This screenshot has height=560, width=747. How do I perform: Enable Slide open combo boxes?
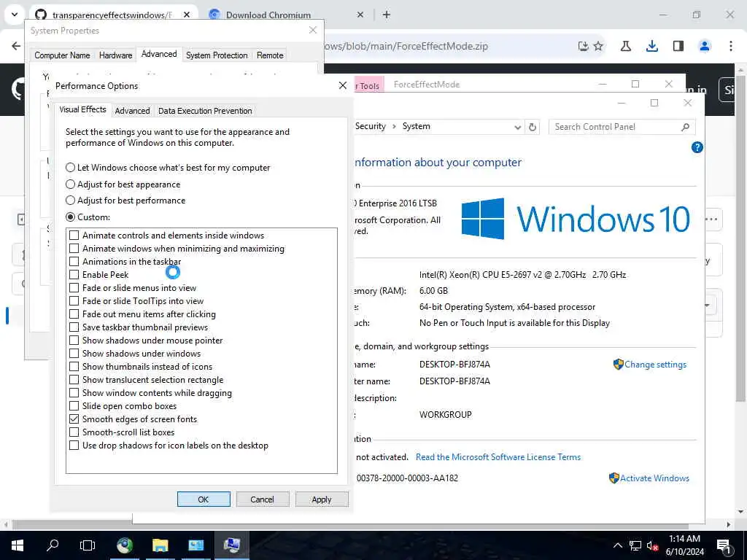tap(74, 406)
